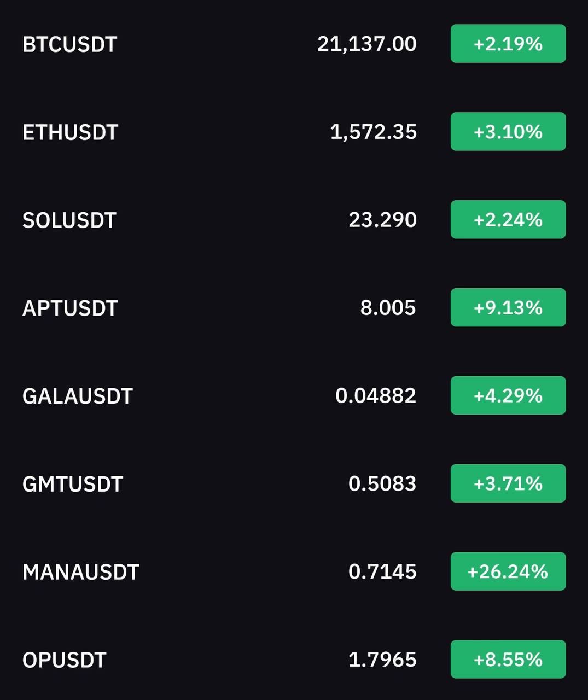Open the MANAUSDT trading pair
The image size is (588, 700).
coord(80,573)
